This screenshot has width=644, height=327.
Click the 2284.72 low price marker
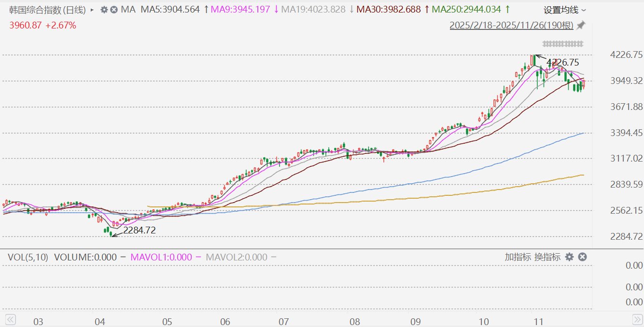pyautogui.click(x=139, y=231)
